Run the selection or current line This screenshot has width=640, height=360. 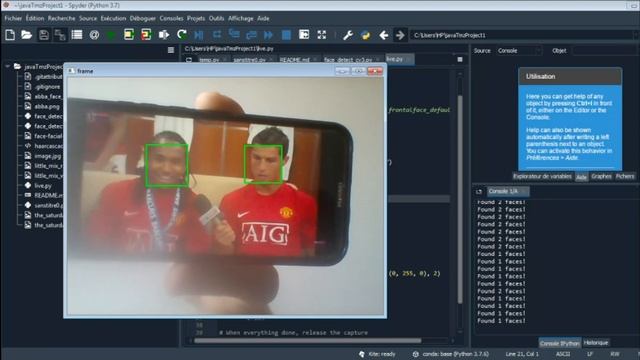click(x=164, y=35)
